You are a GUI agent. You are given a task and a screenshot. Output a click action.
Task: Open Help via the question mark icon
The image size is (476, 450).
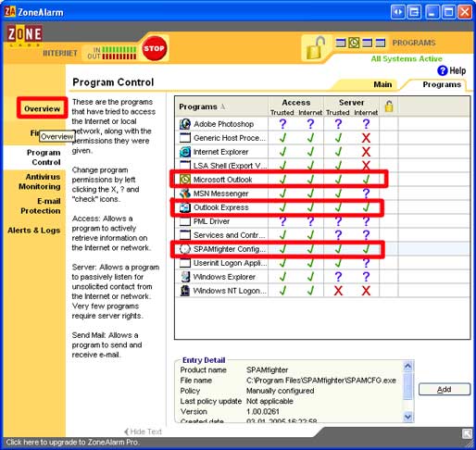[x=442, y=70]
